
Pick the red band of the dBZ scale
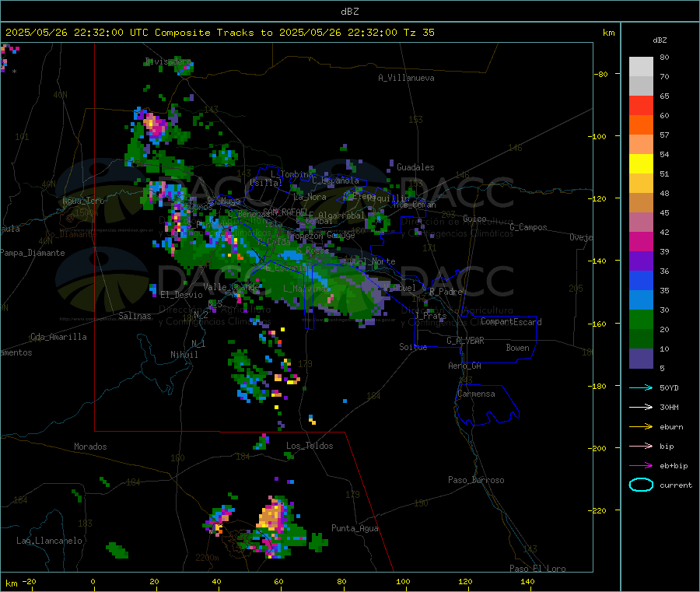641,105
